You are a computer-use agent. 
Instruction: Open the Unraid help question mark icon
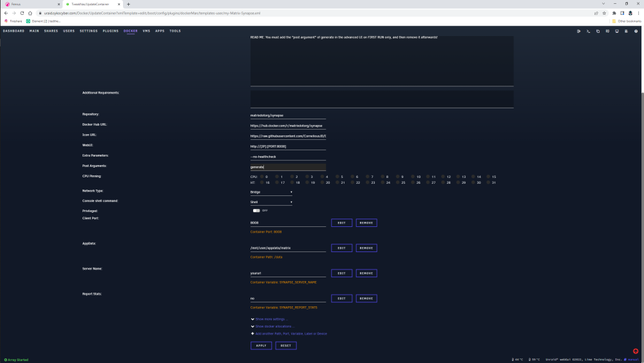pos(636,31)
